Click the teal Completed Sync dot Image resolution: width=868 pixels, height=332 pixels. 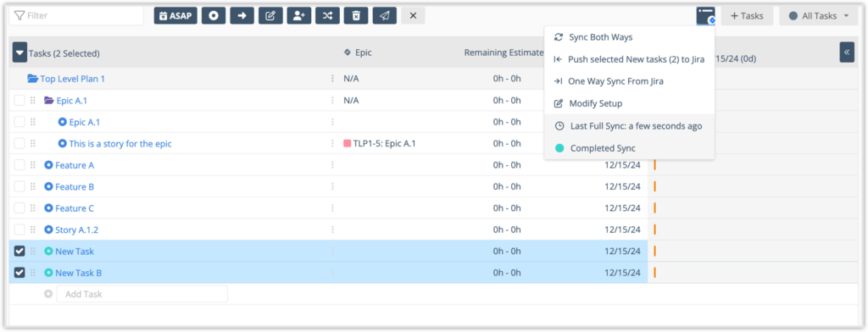pos(559,148)
